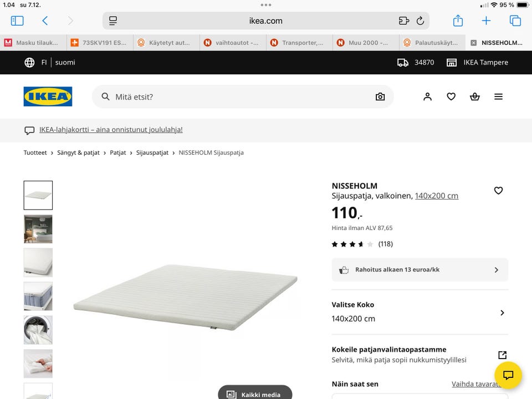The height and width of the screenshot is (399, 532).
Task: Click the IKEA-lahjakortti gift card link
Action: [x=111, y=130]
